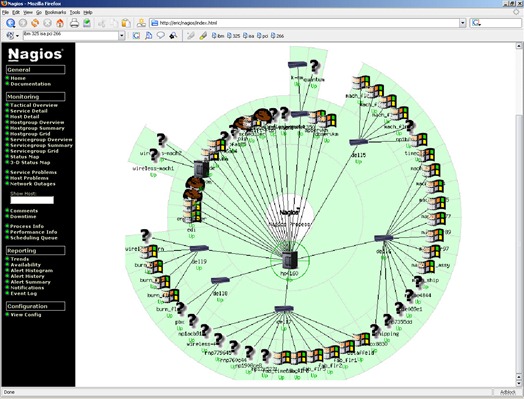Click the speech bubble icon in Google toolbar
The height and width of the screenshot is (399, 524).
pyautogui.click(x=161, y=35)
